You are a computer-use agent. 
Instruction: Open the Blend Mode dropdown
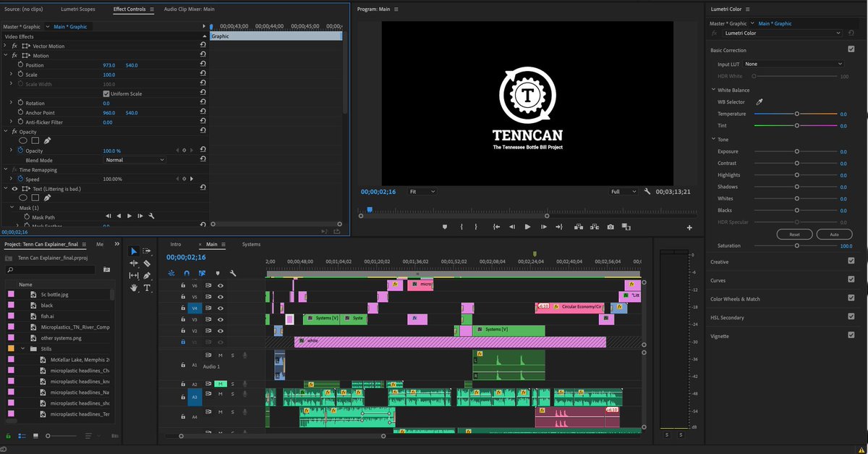(x=135, y=159)
